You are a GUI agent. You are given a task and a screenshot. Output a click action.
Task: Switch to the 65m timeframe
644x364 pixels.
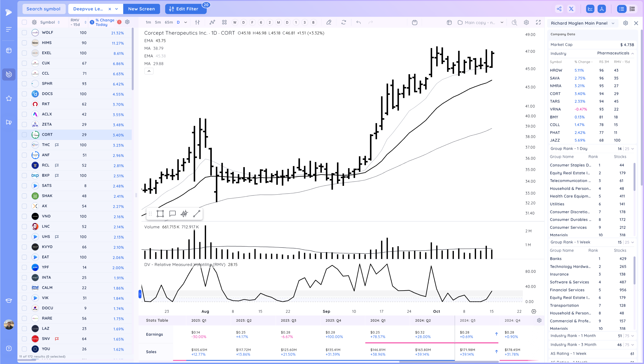click(169, 23)
